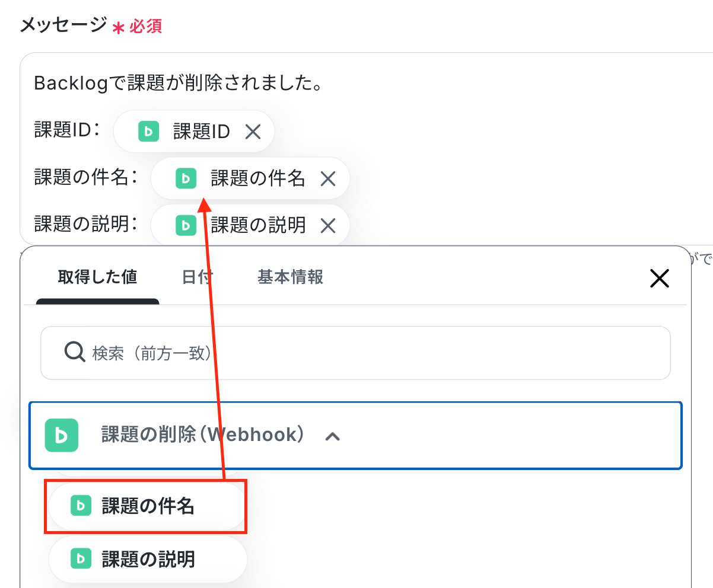This screenshot has width=713, height=588.
Task: Remove the 課題ID chip with its X
Action: pos(253,132)
